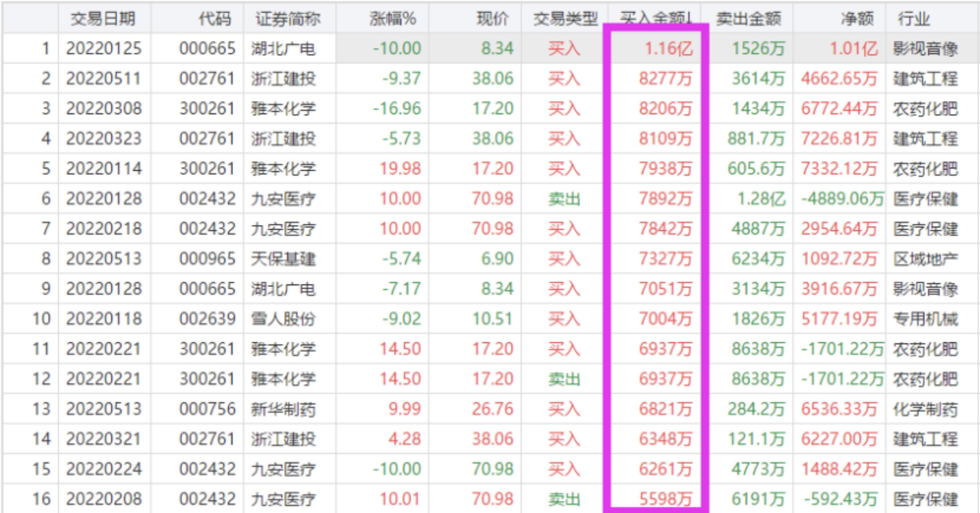Click net amount -592.43万
980x513 pixels.
pyautogui.click(x=841, y=499)
